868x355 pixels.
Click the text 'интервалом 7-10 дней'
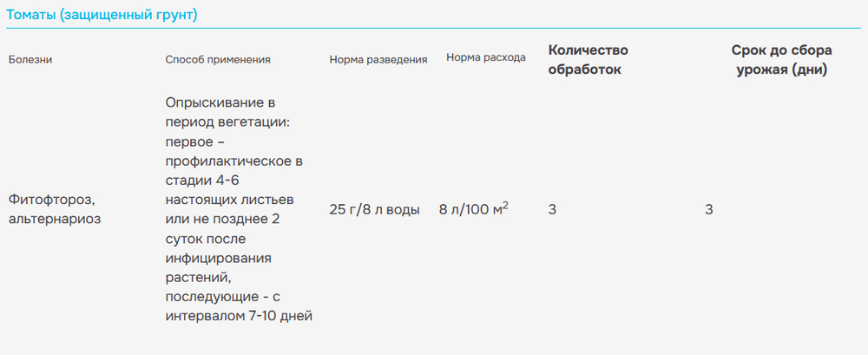point(240,317)
